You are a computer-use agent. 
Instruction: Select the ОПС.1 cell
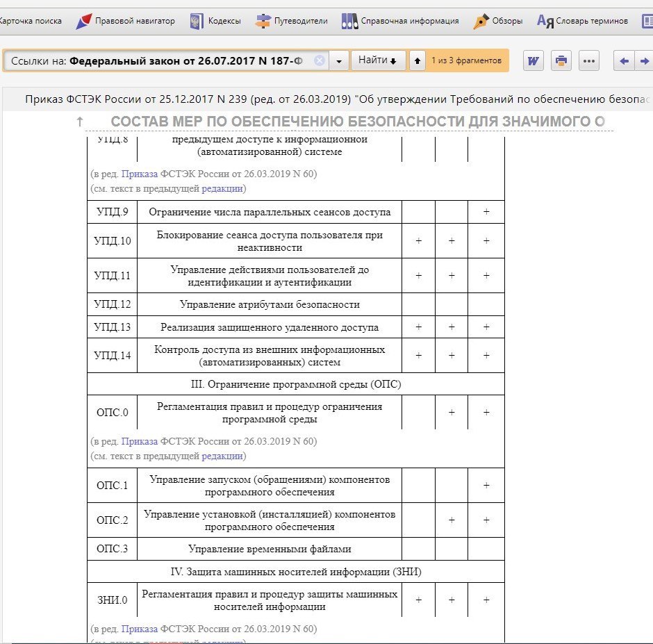point(113,486)
